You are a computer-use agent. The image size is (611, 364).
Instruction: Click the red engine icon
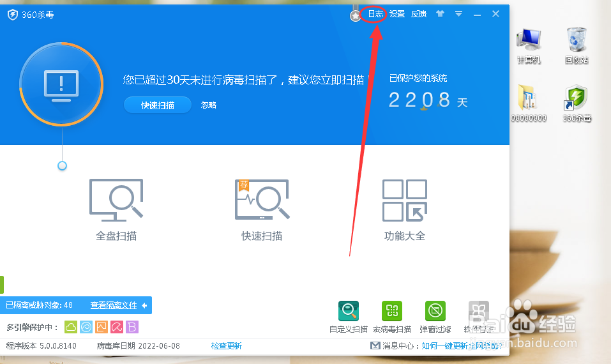[x=117, y=327]
